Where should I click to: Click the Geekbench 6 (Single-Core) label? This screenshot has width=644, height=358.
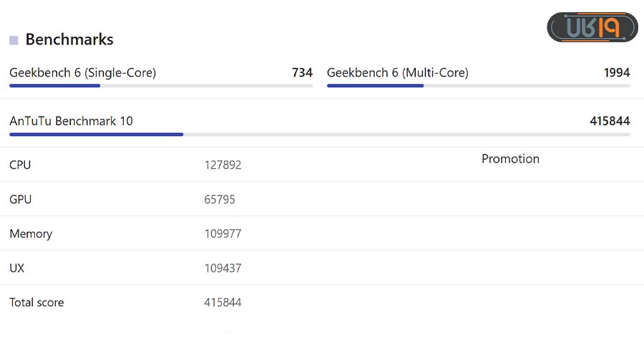(x=82, y=72)
